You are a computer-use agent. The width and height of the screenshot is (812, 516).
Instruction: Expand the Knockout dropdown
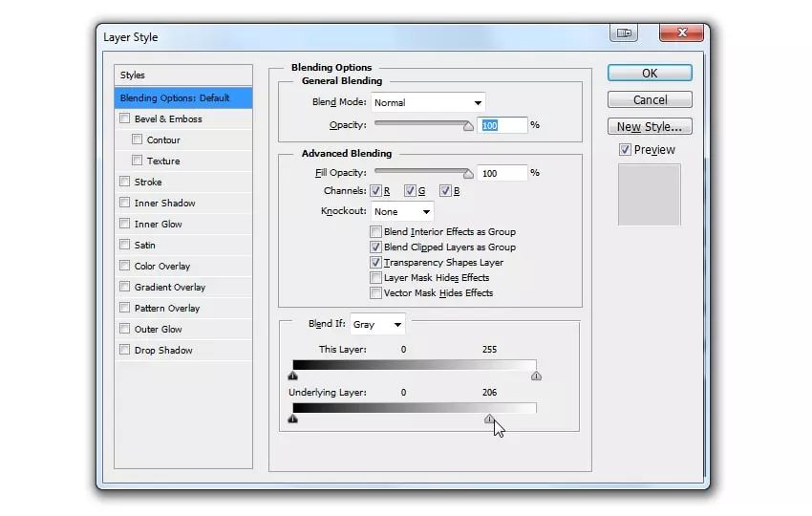click(401, 211)
